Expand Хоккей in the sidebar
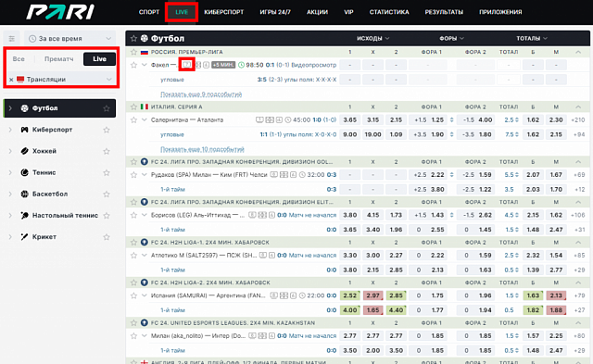 pos(10,151)
